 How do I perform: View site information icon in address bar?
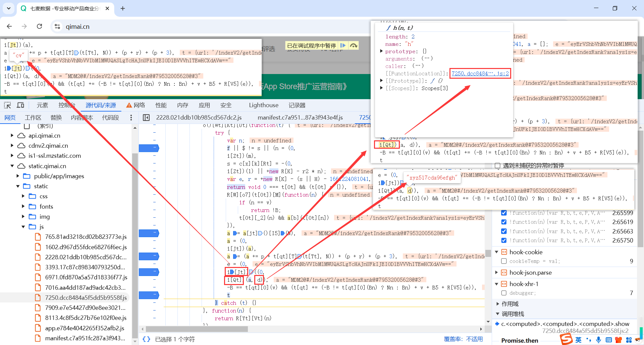click(x=57, y=26)
